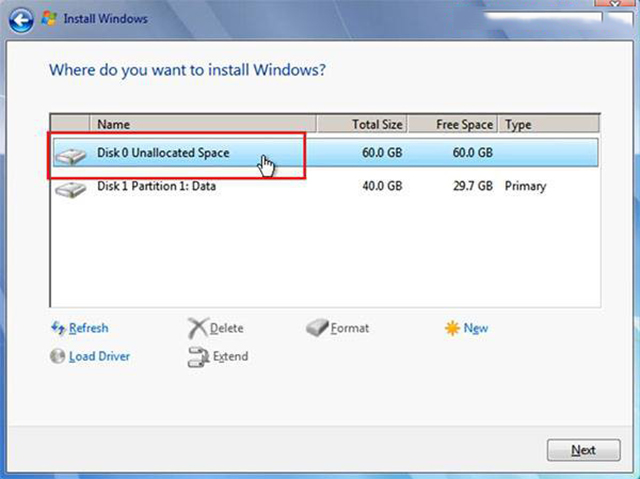This screenshot has height=479, width=640.
Task: Click the New starburst icon
Action: coord(453,328)
